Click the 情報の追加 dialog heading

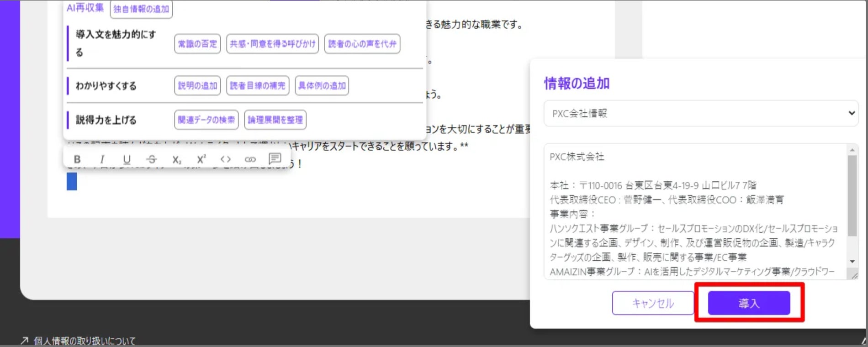(x=577, y=83)
